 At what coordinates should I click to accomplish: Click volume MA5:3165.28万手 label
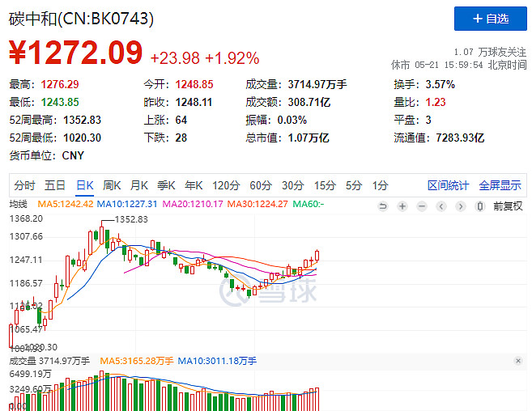(136, 361)
